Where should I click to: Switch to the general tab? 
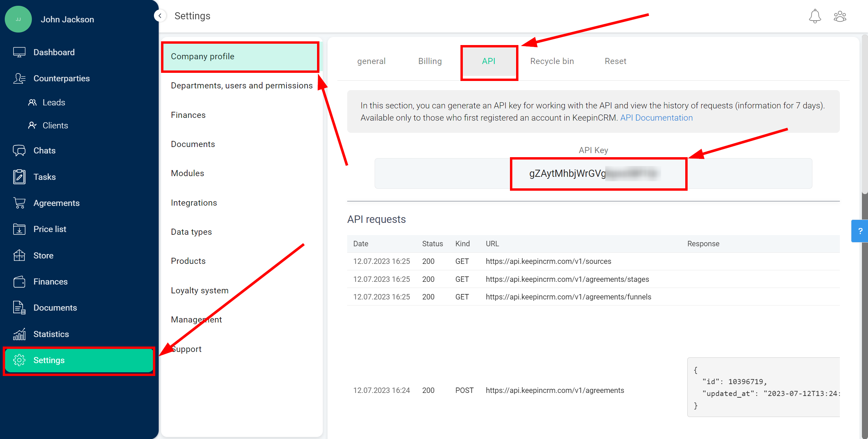[x=371, y=61]
